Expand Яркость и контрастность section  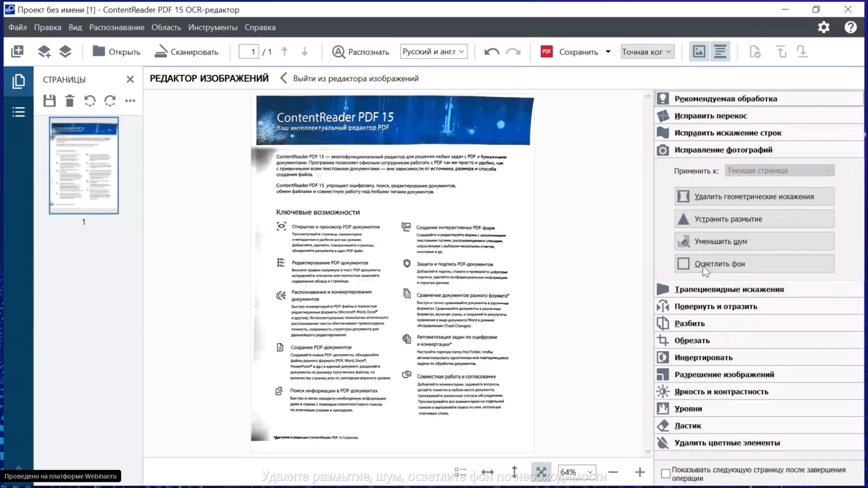tap(759, 391)
